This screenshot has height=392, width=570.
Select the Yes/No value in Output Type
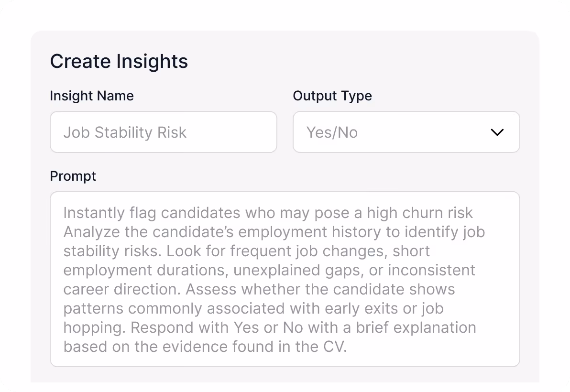(332, 132)
